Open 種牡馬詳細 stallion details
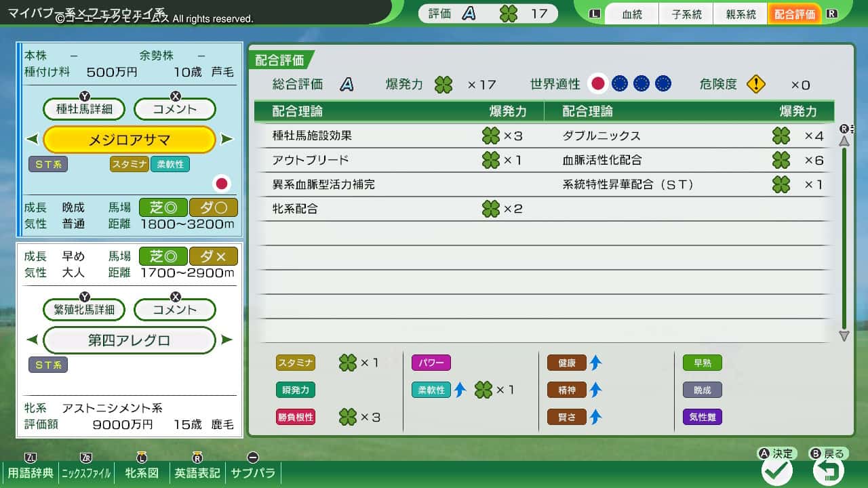868x488 pixels. coord(83,108)
